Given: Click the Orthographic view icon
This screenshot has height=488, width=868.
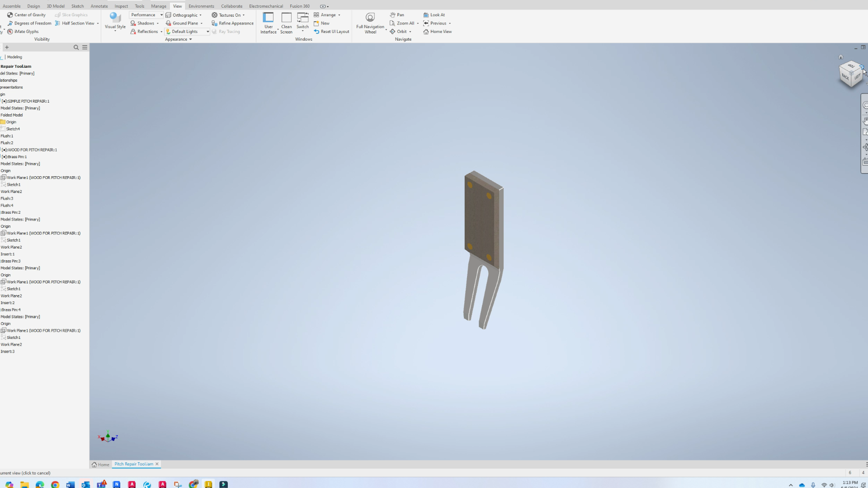Looking at the screenshot, I should pyautogui.click(x=168, y=15).
